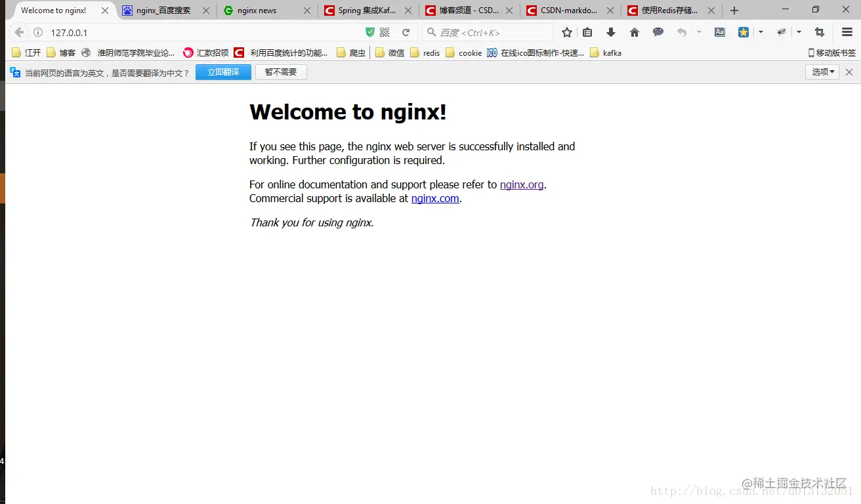Follow the nginx.org link

pyautogui.click(x=522, y=184)
